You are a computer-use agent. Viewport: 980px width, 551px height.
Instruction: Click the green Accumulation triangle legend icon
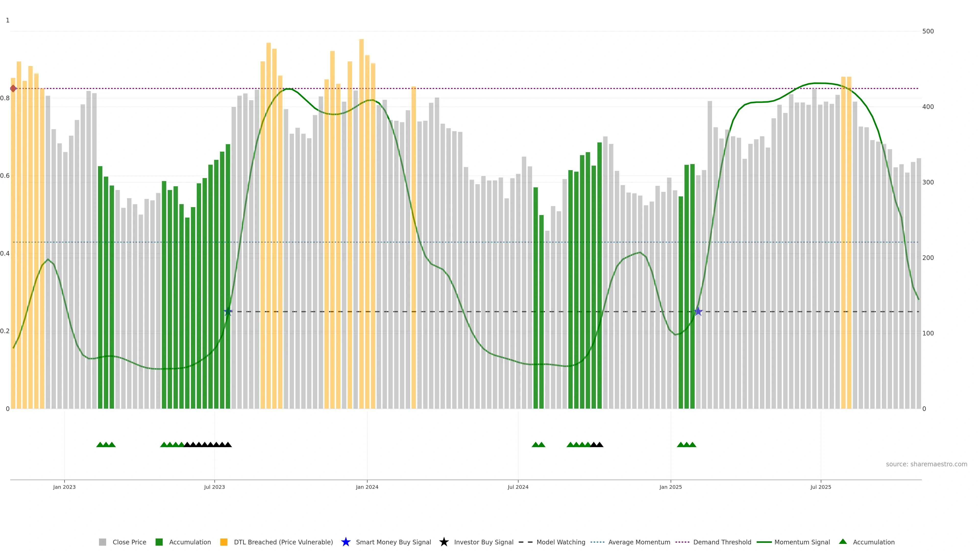843,542
